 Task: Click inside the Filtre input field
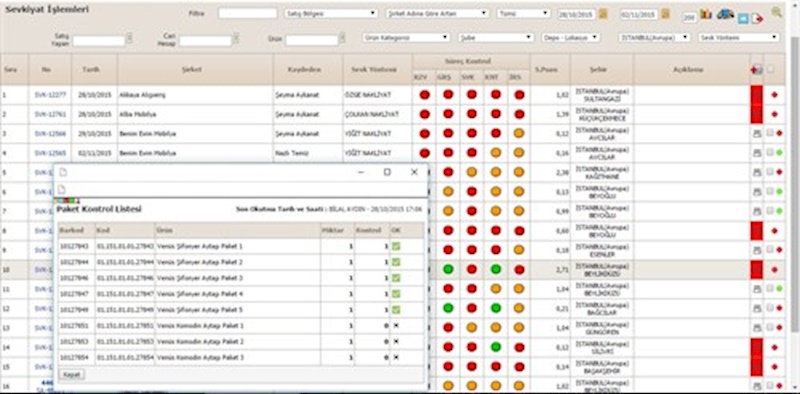click(x=247, y=14)
